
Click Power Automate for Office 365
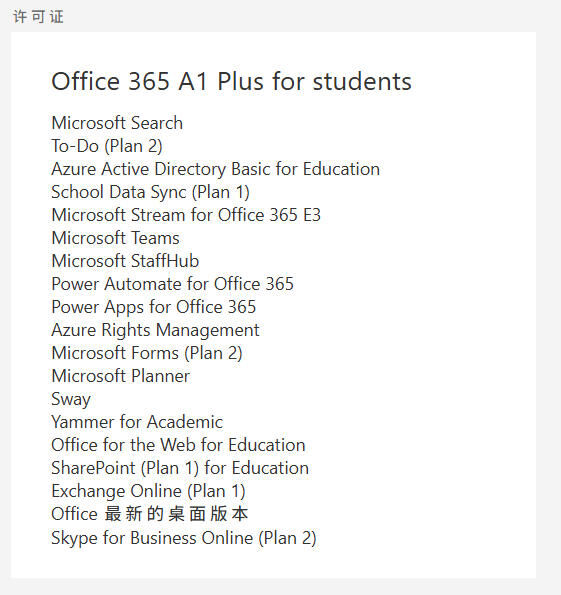[x=173, y=284]
